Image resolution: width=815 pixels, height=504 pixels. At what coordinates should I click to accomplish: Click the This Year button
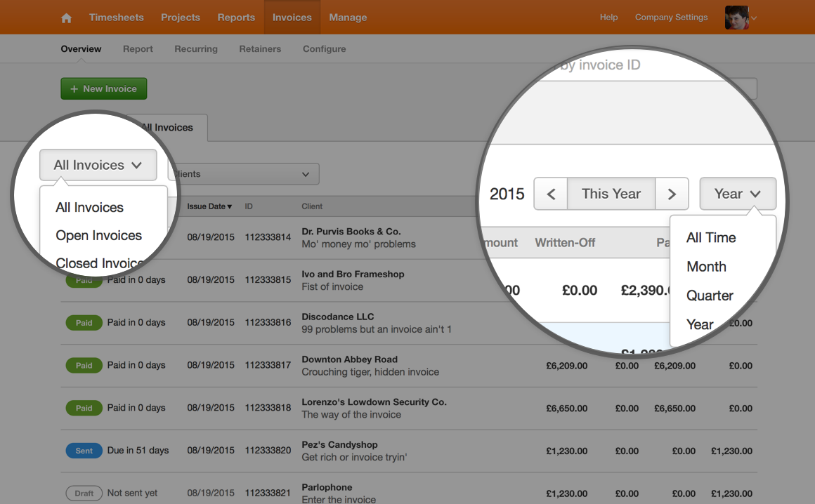pos(611,194)
